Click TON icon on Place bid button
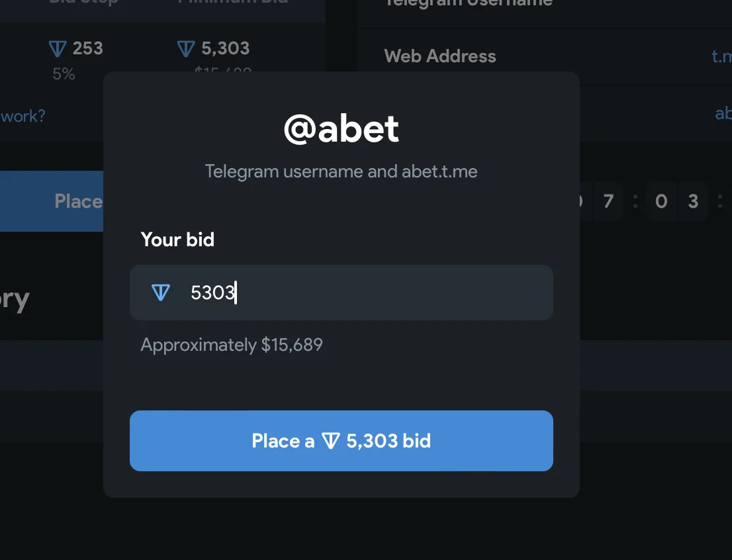732x560 pixels. [330, 442]
